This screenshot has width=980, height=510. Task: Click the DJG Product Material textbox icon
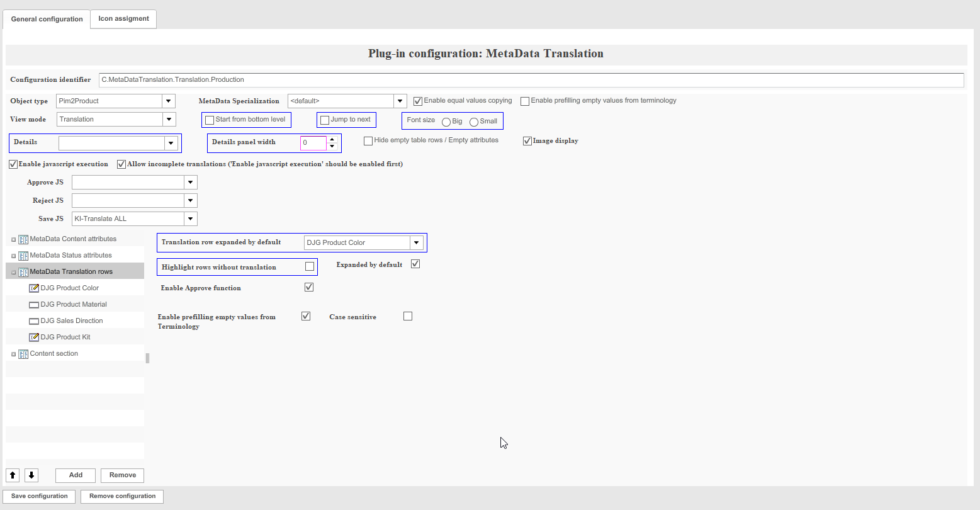tap(34, 304)
